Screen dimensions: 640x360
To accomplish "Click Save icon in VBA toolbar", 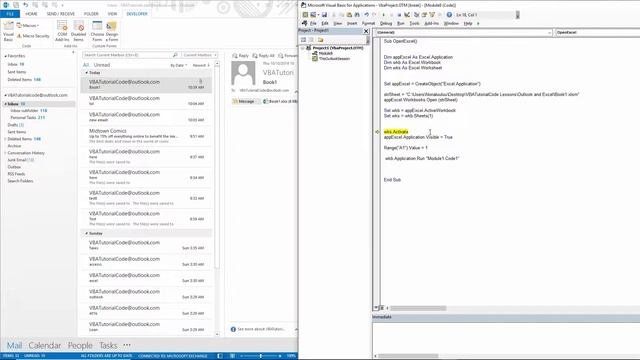I will tap(324, 15).
